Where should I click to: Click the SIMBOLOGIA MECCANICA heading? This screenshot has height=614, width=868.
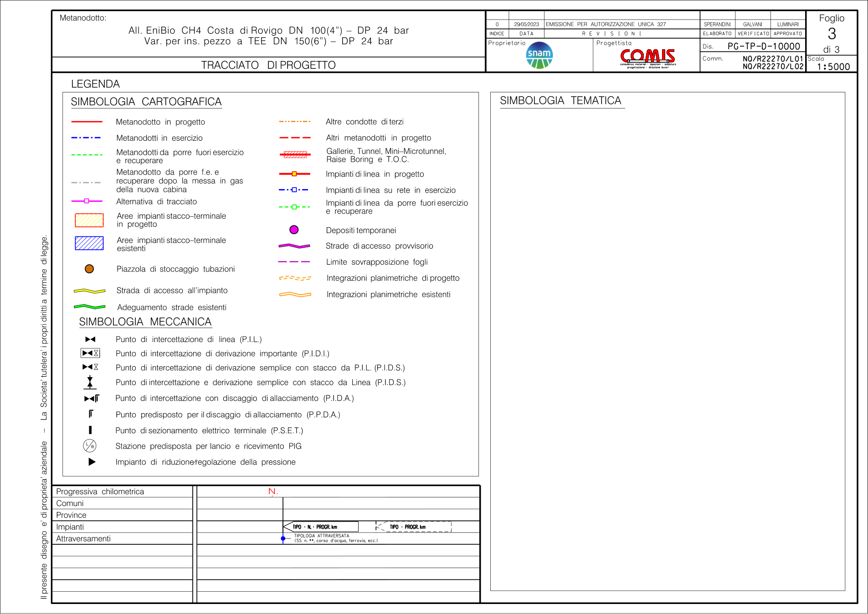coord(145,322)
